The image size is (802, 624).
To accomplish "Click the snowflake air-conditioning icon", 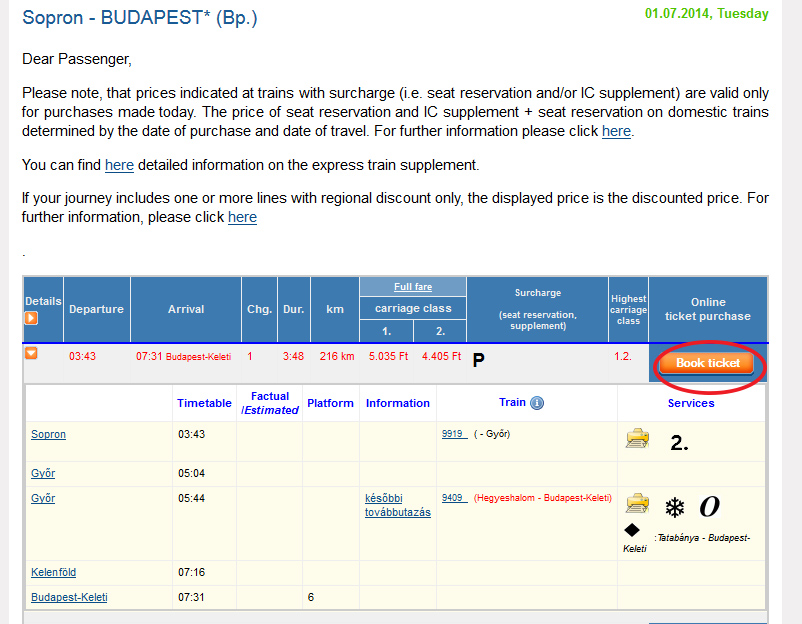I will click(675, 507).
